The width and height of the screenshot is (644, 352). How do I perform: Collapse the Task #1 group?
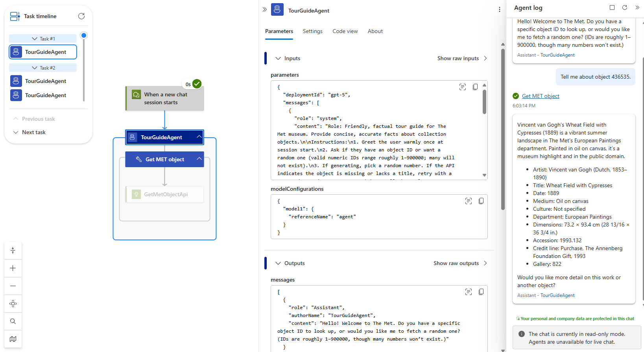[x=35, y=39]
